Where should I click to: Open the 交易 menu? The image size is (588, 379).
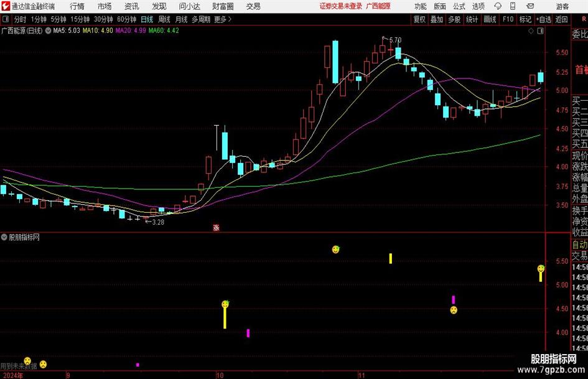click(x=253, y=6)
